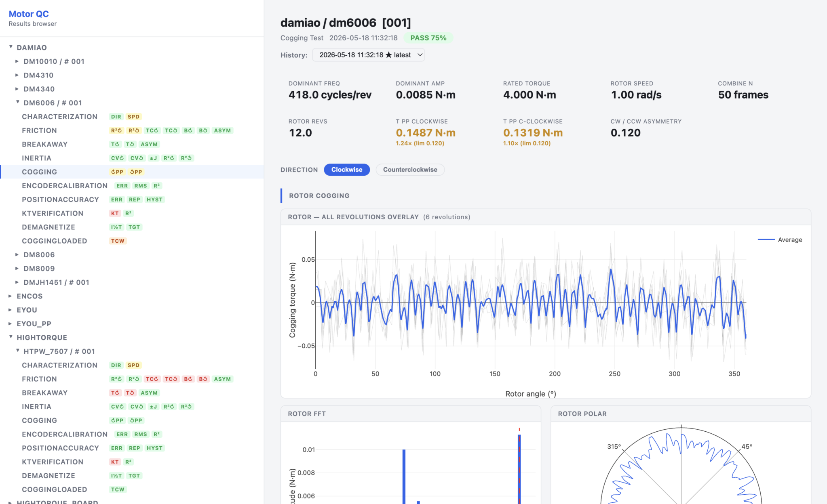Click the ERR badge on DM6006 encodercalibration
Screen dimensions: 827x504
(122, 186)
